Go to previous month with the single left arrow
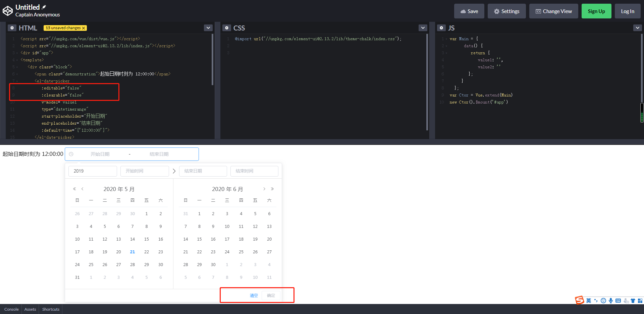 (x=83, y=189)
